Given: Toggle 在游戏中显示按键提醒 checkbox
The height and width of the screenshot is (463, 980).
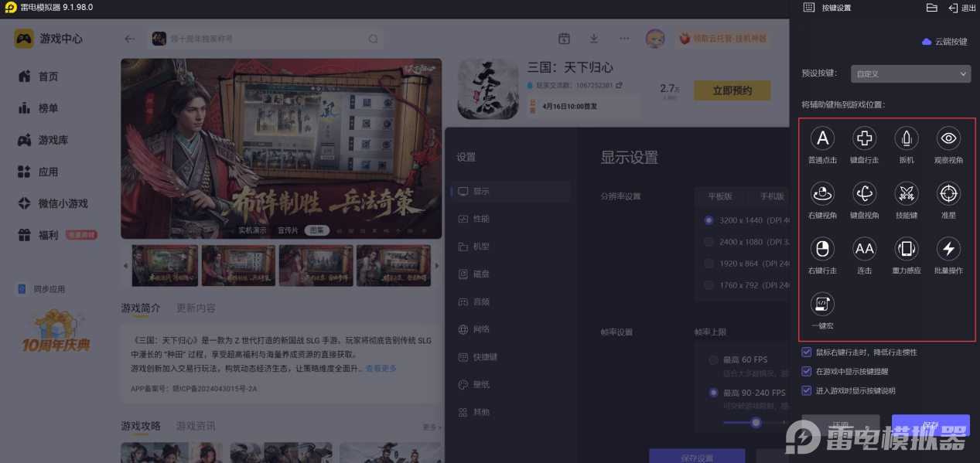Looking at the screenshot, I should click(808, 372).
